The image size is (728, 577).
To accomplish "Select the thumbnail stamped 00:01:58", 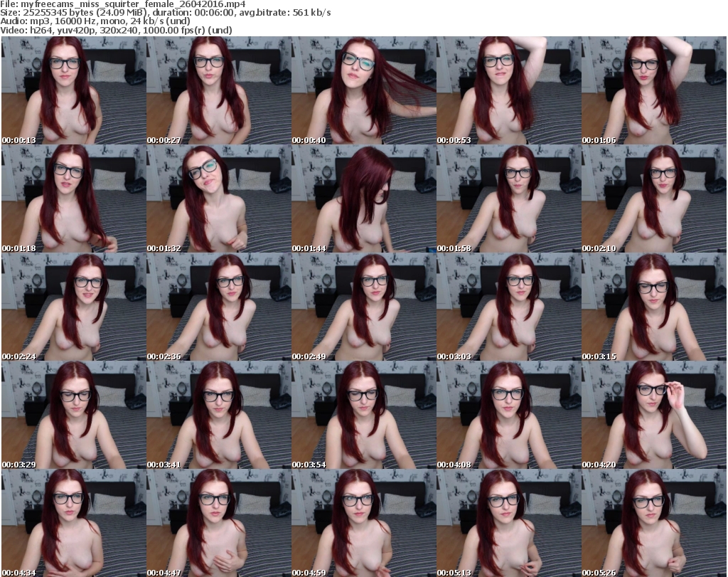I will (x=509, y=198).
